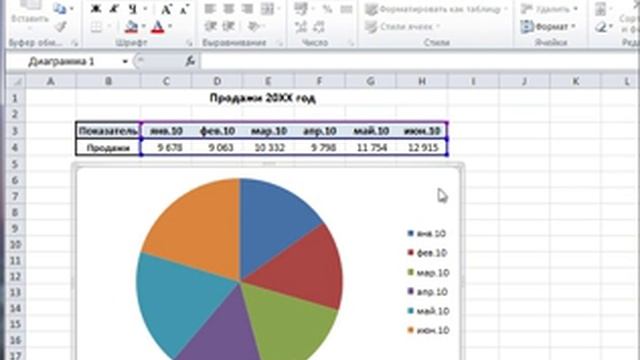Click the Clear eraser icon
The height and width of the screenshot is (360, 640).
pyautogui.click(x=600, y=27)
